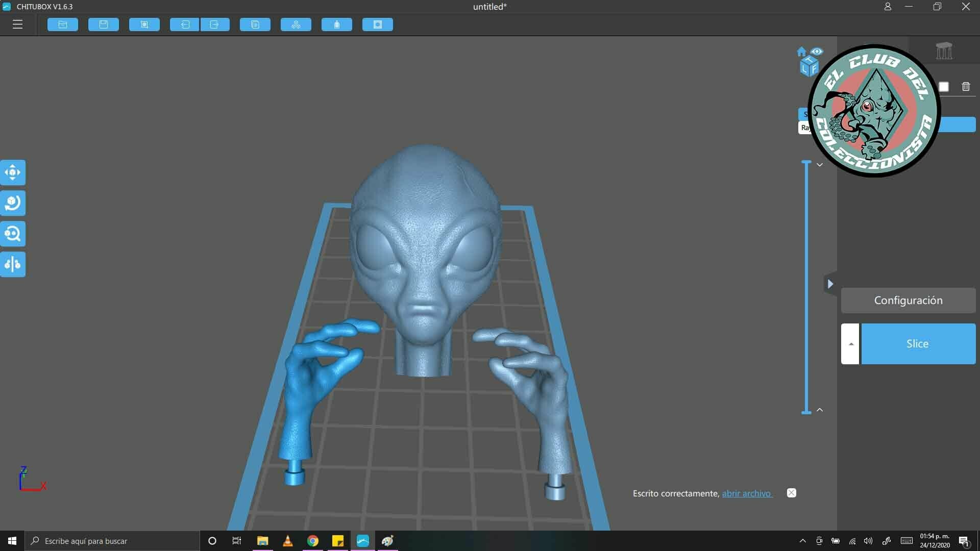Click the hollow model bottle icon
The height and width of the screenshot is (551, 980).
click(337, 24)
